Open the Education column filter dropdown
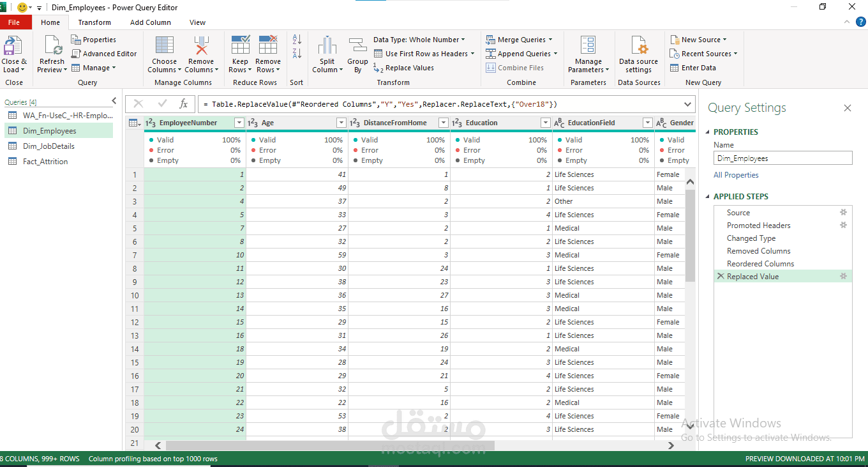868x467 pixels. point(546,123)
